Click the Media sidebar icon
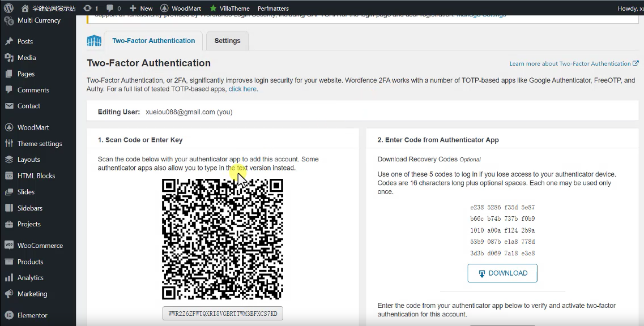This screenshot has width=644, height=326. [x=8, y=58]
